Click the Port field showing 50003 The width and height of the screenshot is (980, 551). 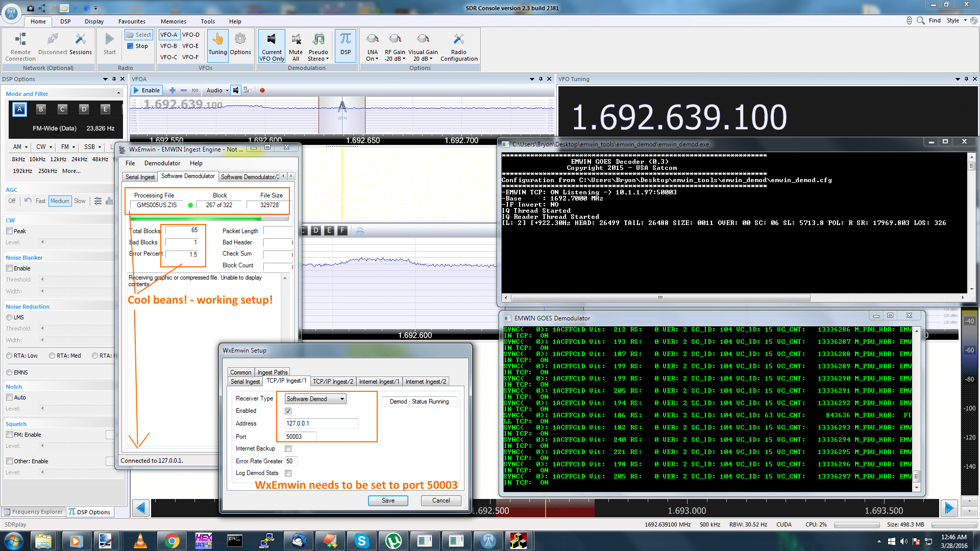(300, 437)
